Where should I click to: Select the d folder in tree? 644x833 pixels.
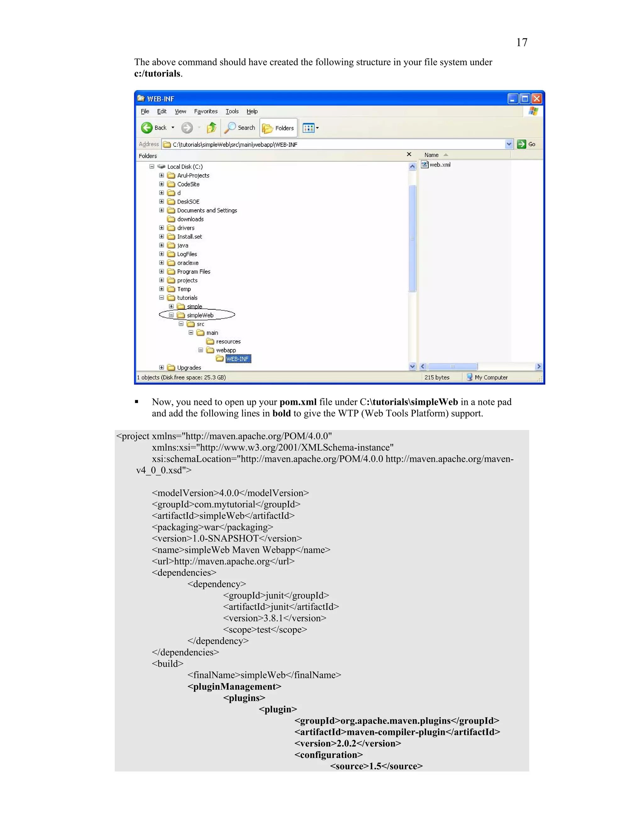click(x=179, y=193)
